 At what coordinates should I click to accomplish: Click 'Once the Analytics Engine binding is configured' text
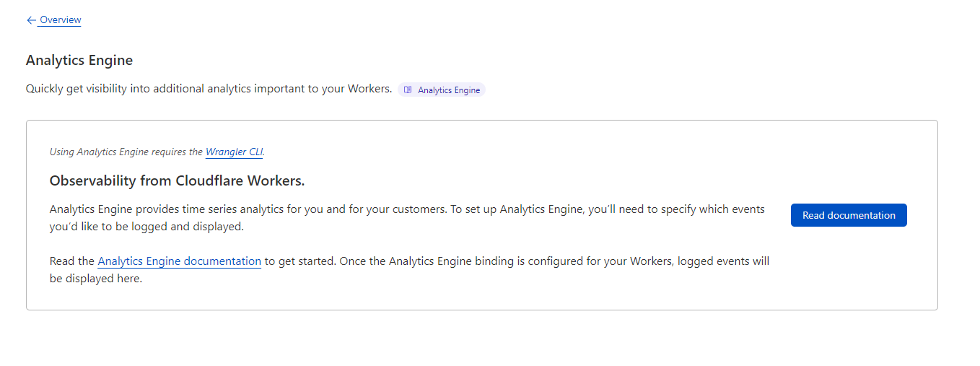(x=505, y=261)
